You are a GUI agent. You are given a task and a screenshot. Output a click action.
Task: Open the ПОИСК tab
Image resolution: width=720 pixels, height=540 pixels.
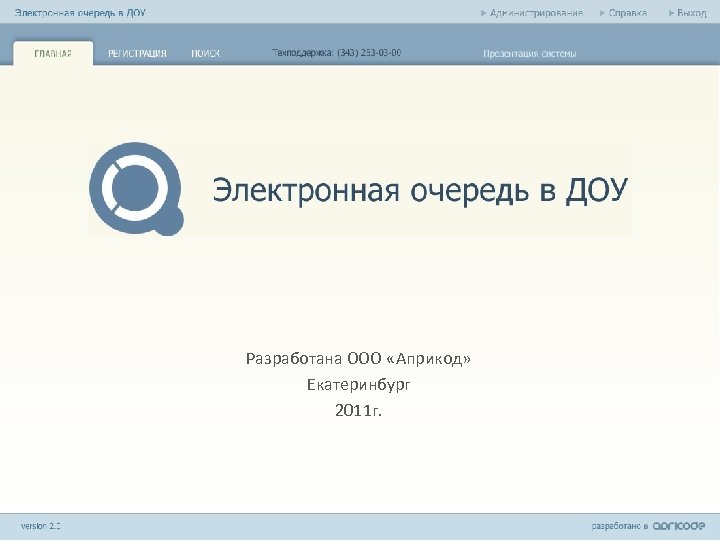click(x=205, y=53)
